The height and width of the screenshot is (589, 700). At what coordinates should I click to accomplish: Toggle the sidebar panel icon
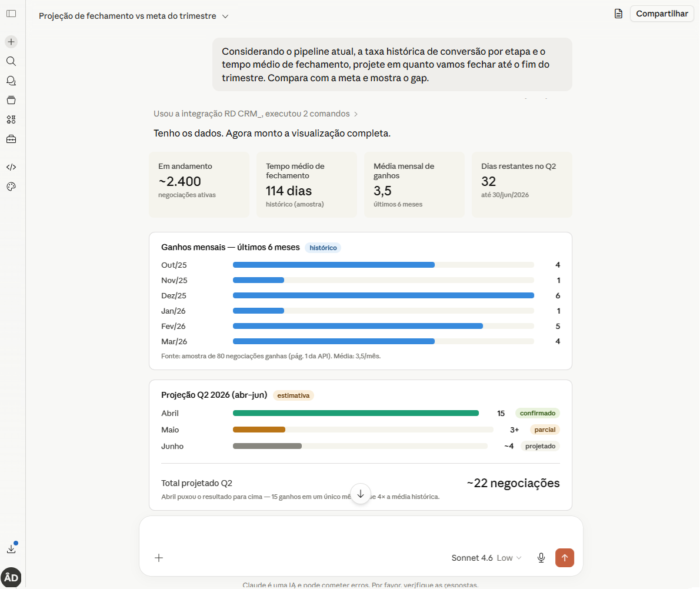point(11,14)
